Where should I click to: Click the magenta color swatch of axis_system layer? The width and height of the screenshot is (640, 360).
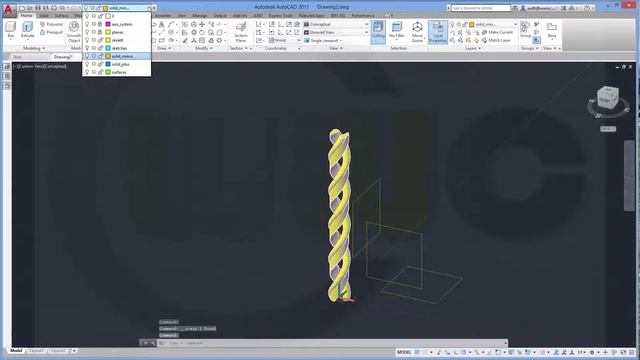click(108, 24)
